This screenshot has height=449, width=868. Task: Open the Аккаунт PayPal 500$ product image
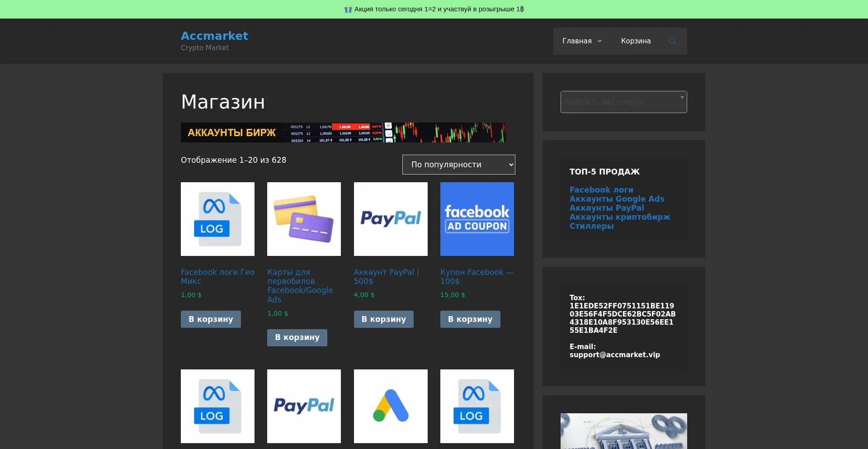(x=391, y=219)
